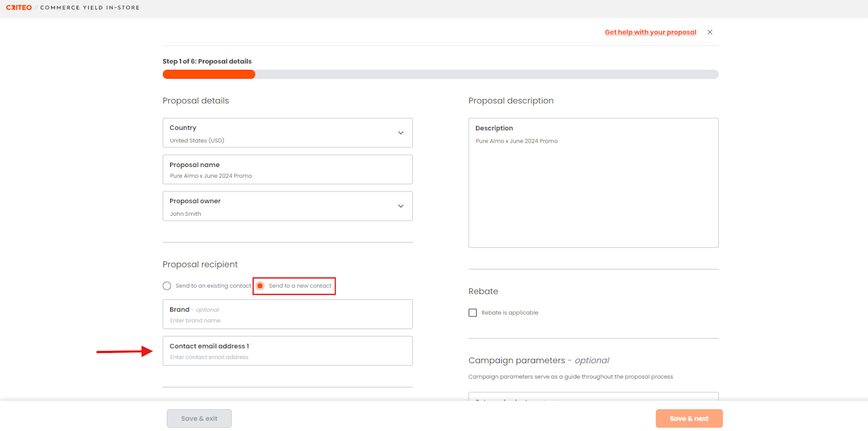Image resolution: width=868 pixels, height=431 pixels.
Task: Edit the Proposal description text area
Action: tap(593, 190)
